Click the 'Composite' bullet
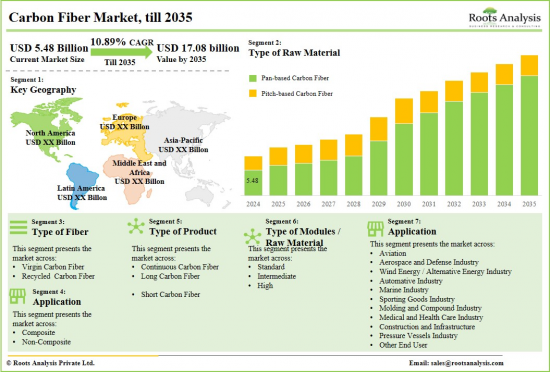This screenshot has height=372, width=550. (x=38, y=332)
